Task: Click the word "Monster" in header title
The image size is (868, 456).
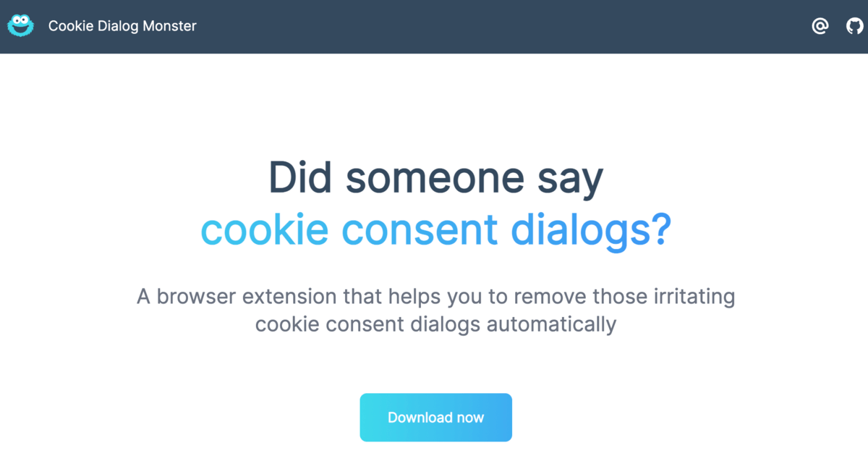Action: (x=169, y=26)
